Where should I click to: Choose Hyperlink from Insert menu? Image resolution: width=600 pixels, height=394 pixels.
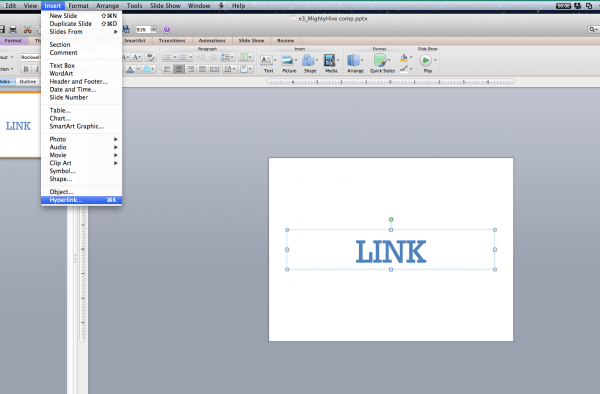[82, 200]
